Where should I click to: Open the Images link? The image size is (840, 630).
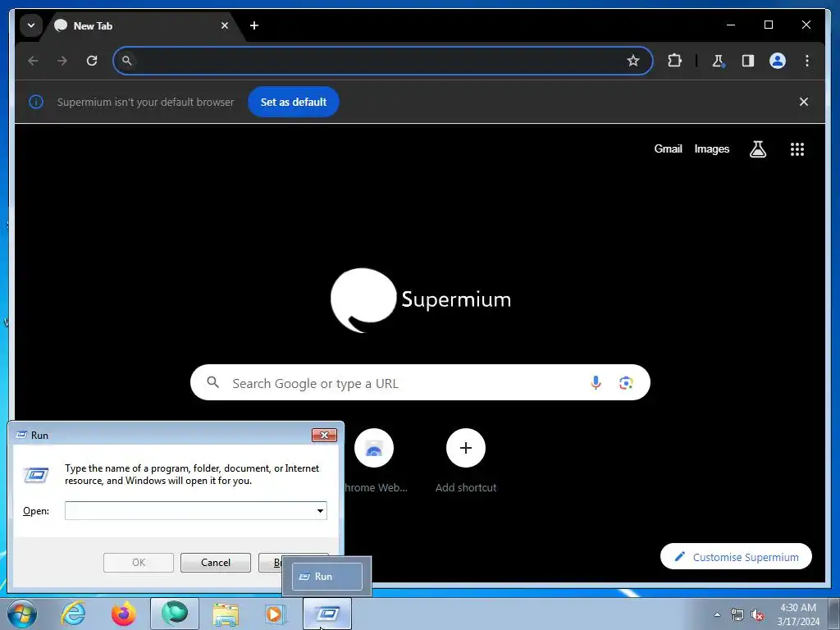711,149
